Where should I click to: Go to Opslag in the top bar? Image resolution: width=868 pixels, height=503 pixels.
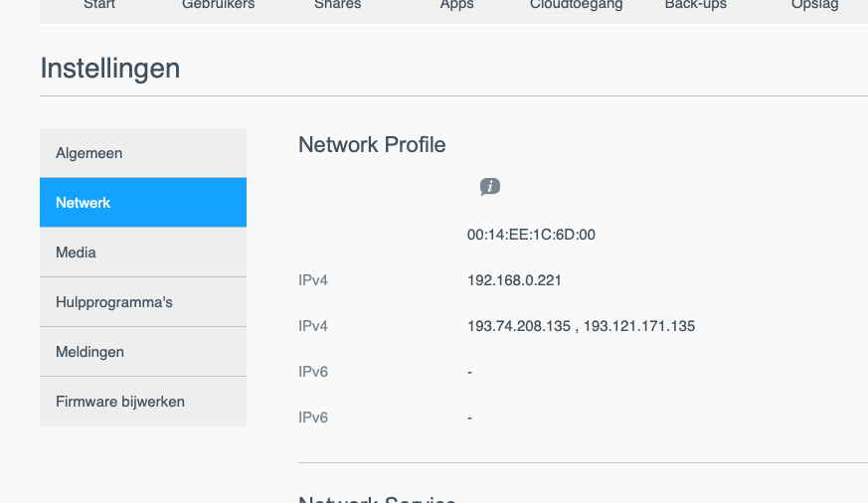(x=815, y=5)
